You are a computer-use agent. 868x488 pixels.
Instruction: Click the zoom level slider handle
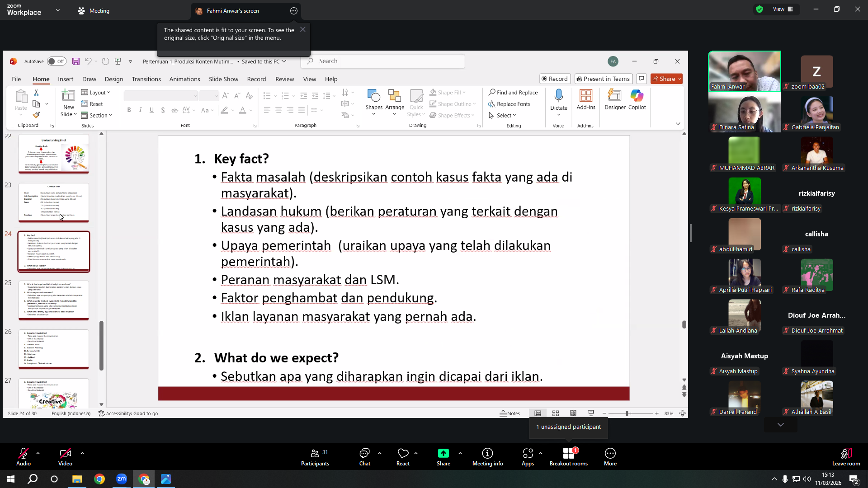[627, 413]
